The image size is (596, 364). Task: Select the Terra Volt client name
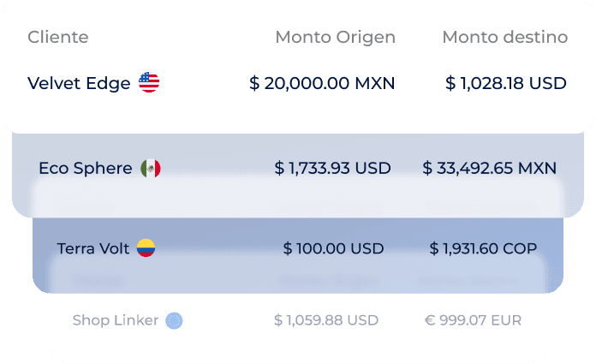click(93, 248)
